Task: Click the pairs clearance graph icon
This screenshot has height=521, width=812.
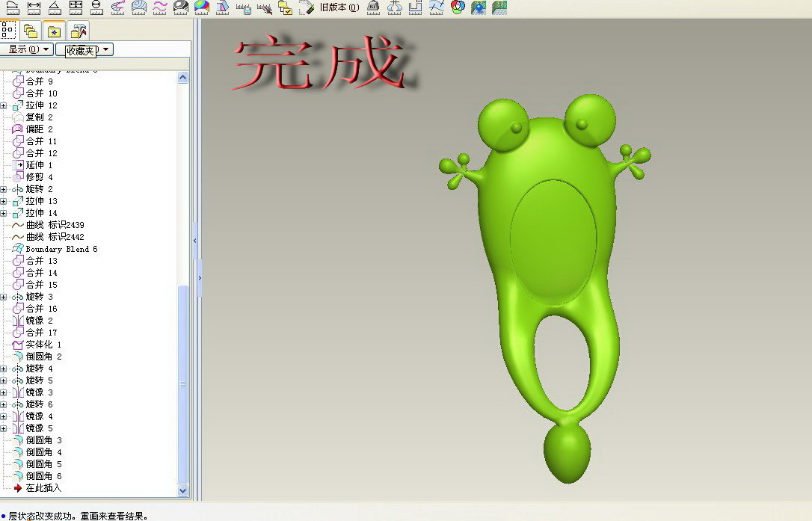Action: [x=437, y=7]
